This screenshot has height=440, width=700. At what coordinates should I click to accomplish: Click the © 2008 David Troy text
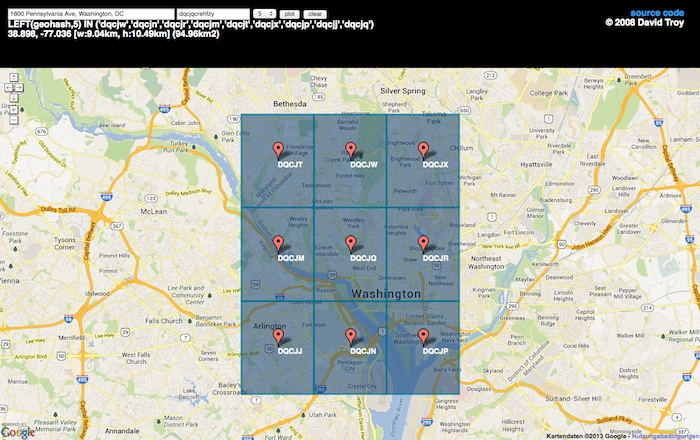pyautogui.click(x=645, y=22)
